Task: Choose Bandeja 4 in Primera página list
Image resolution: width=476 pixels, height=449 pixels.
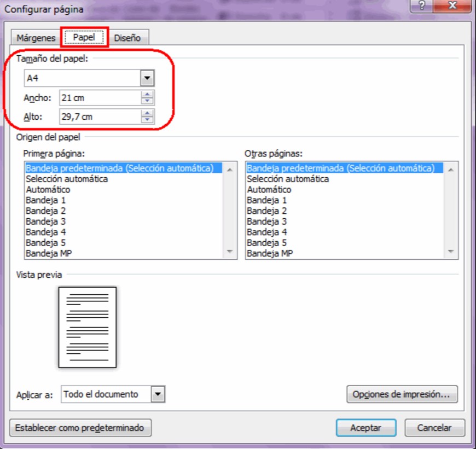Action: tap(124, 232)
